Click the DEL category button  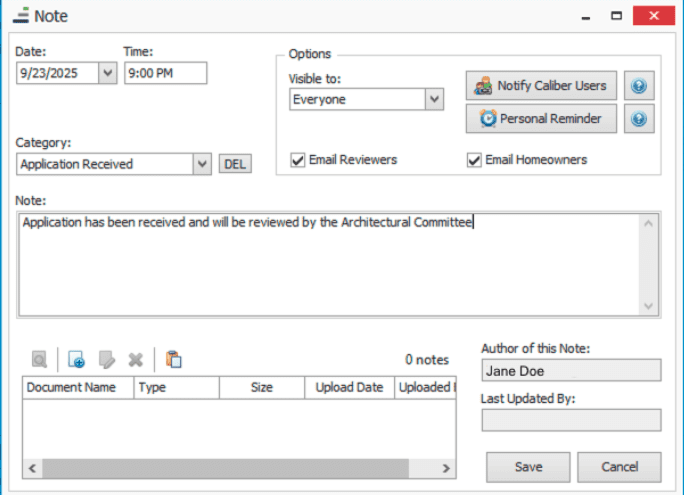click(x=235, y=164)
